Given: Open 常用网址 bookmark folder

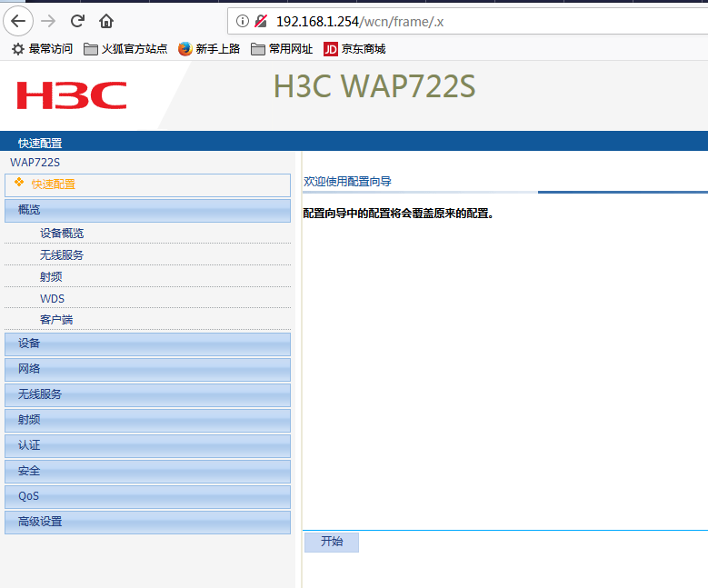Looking at the screenshot, I should pyautogui.click(x=282, y=49).
